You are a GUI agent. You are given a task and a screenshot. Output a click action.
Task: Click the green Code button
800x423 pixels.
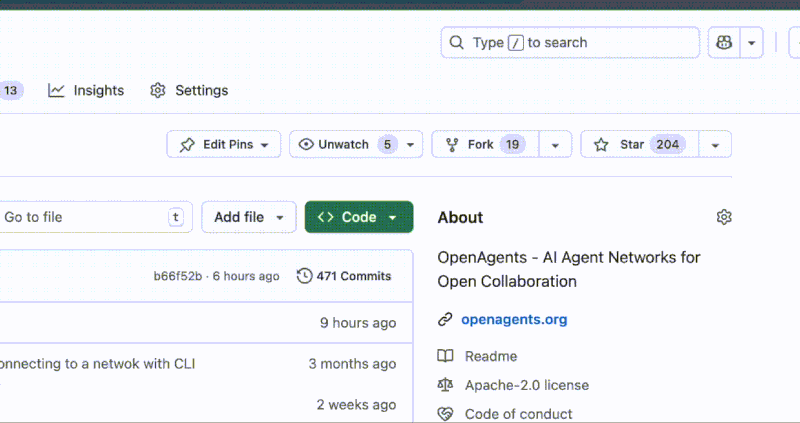click(358, 217)
